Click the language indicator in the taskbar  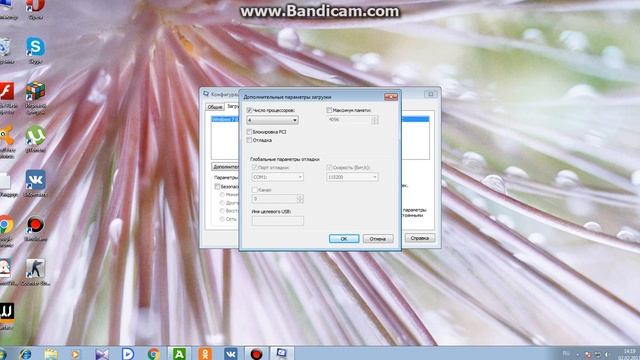point(566,353)
